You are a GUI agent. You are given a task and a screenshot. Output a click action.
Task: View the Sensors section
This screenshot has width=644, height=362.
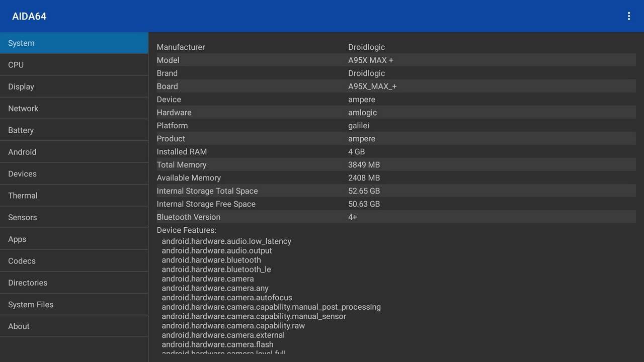[x=74, y=217]
